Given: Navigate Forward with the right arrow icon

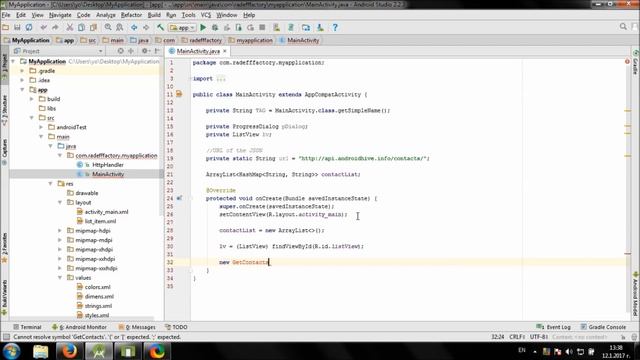Looking at the screenshot, I should (146, 27).
